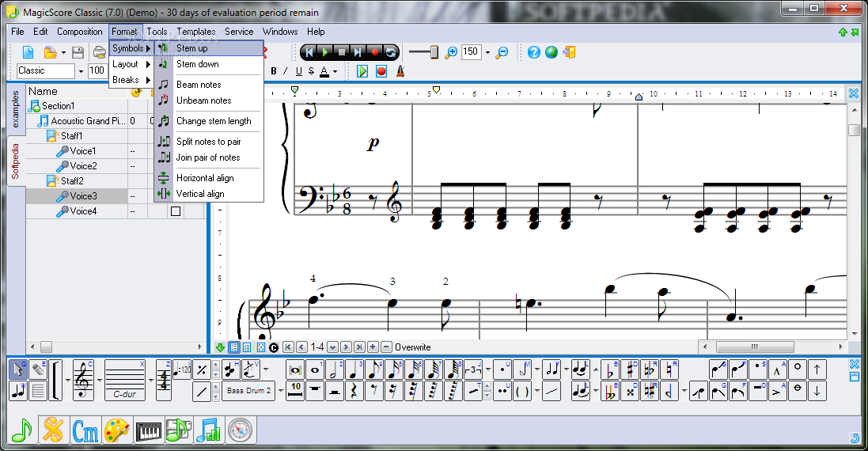Open the zoom level 150 dropdown

coord(487,52)
